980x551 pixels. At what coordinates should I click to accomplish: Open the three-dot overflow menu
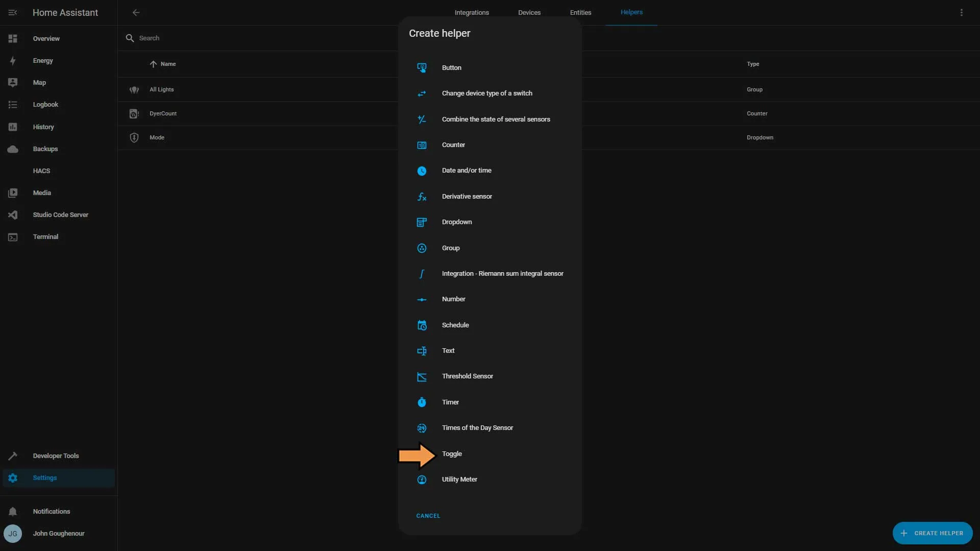tap(961, 12)
